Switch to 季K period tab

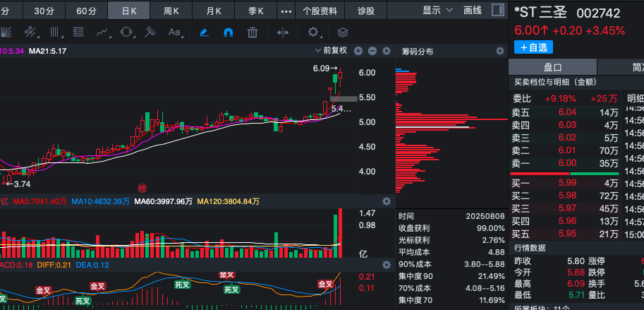256,11
